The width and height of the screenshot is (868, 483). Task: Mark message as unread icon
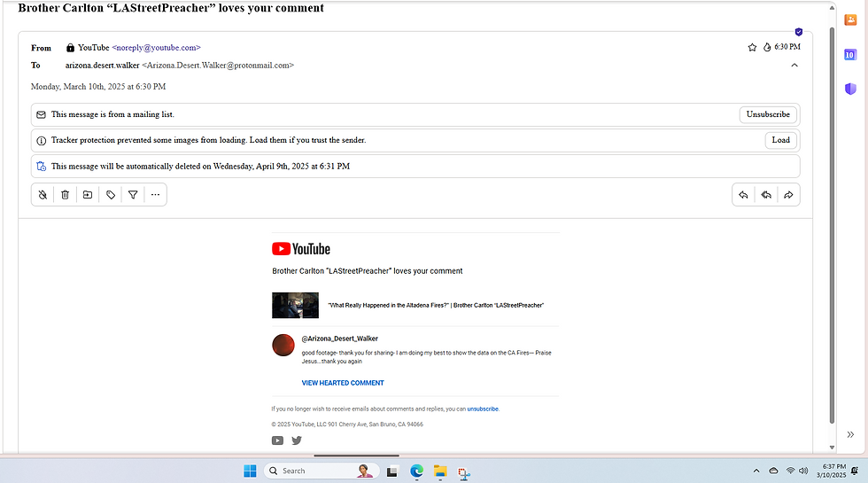coord(43,194)
